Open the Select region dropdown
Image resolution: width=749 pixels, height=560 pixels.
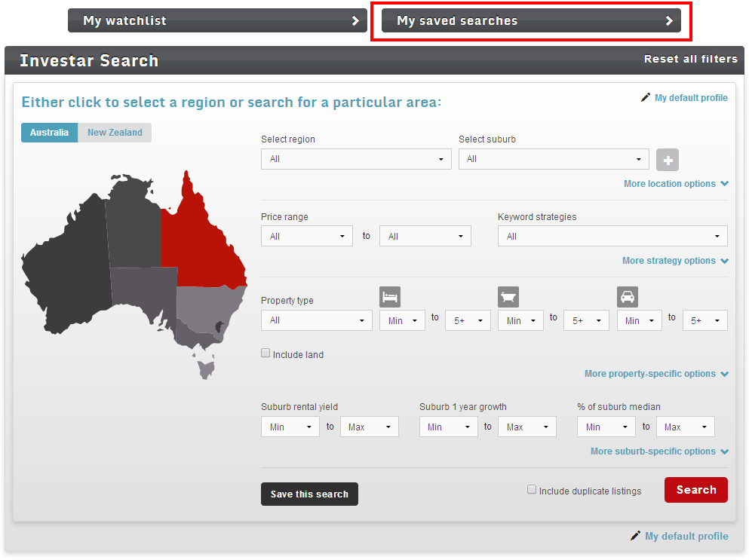tap(355, 159)
